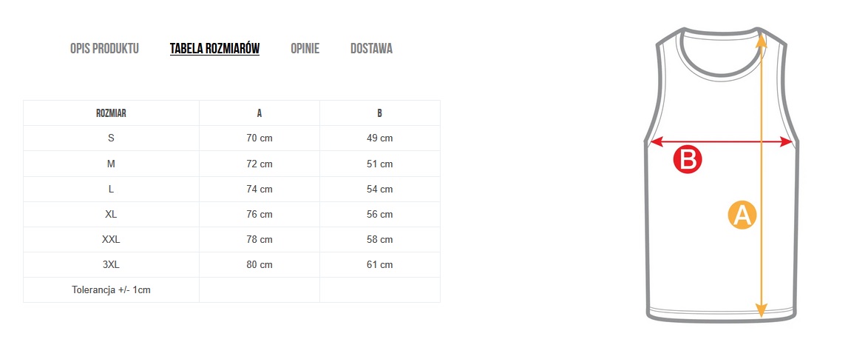
Task: Click the Tolerancja +/- 1cm note
Action: coord(111,289)
